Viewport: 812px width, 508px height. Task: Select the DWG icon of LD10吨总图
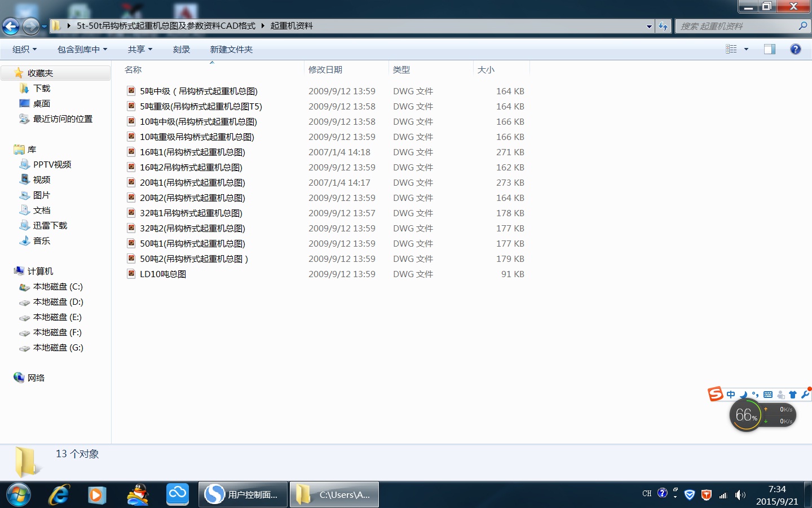click(x=131, y=274)
